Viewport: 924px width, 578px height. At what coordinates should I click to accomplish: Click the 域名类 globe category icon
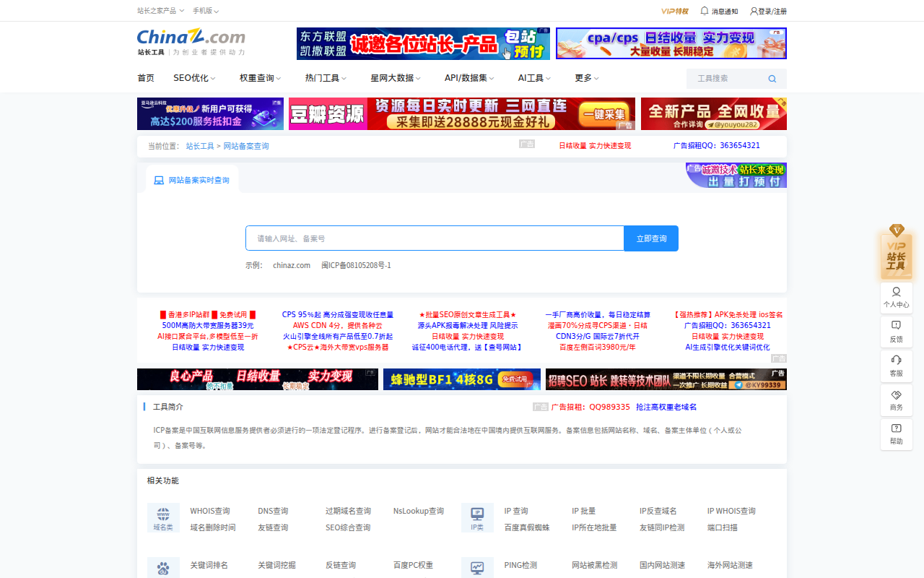coord(163,517)
